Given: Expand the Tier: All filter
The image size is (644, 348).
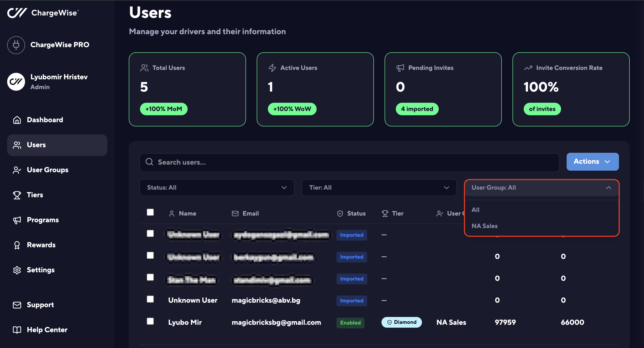Looking at the screenshot, I should (379, 188).
